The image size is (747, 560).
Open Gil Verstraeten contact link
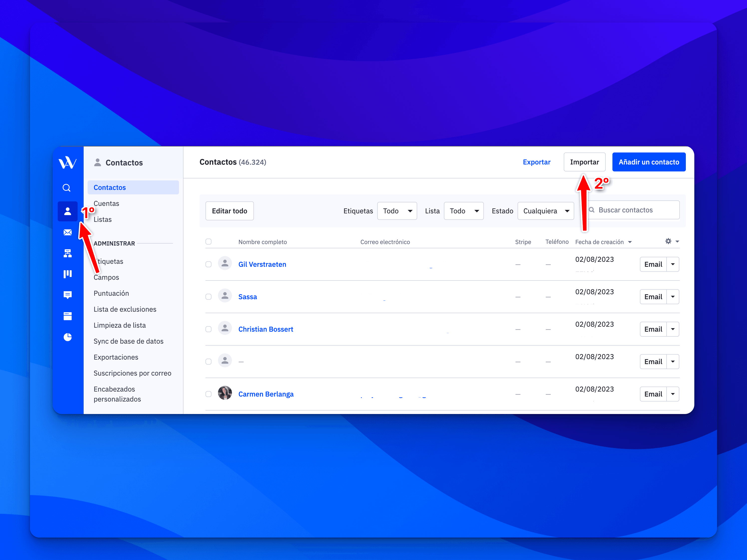[x=262, y=264]
